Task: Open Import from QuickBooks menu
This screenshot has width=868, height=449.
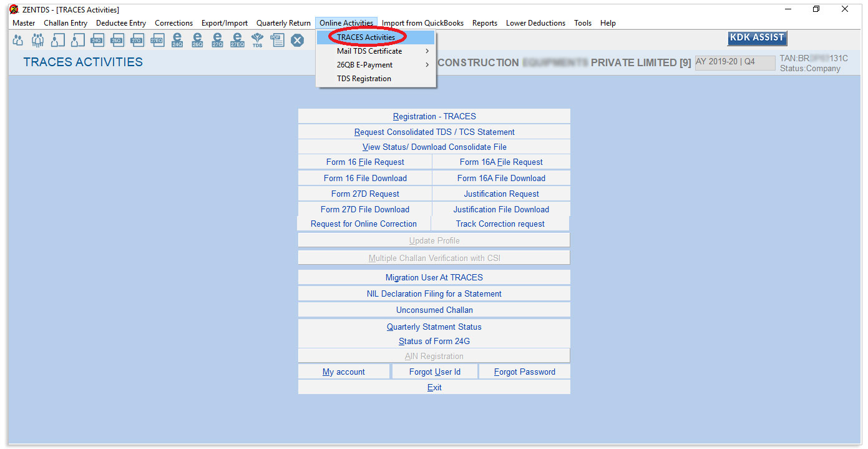Action: [x=422, y=23]
